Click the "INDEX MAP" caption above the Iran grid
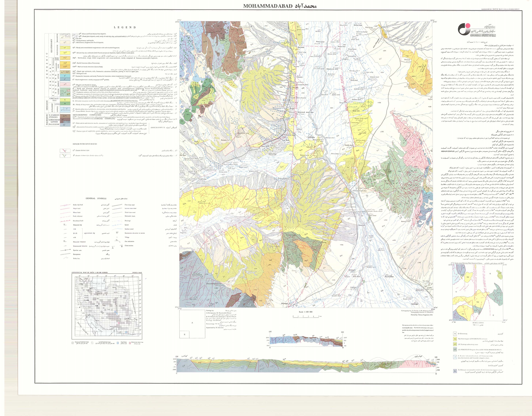The height and width of the screenshot is (416, 532). [x=137, y=272]
